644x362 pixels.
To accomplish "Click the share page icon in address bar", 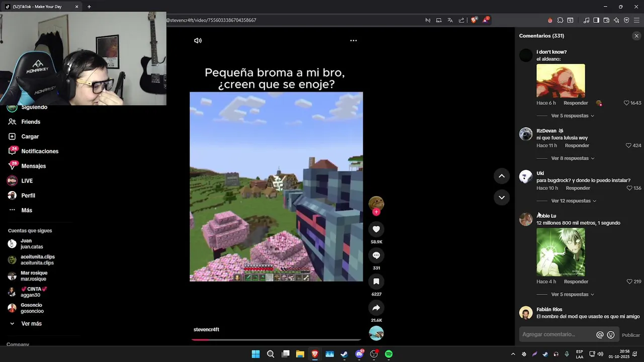I will 461,20.
